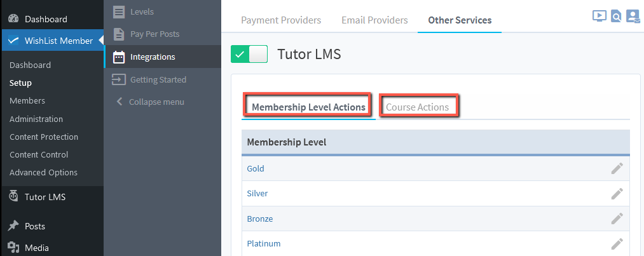This screenshot has height=256, width=644.
Task: Open the video tutorial monitor icon
Action: click(x=599, y=17)
